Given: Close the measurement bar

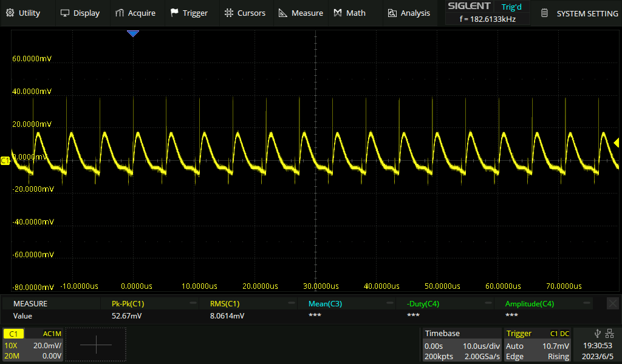Looking at the screenshot, I should click(x=612, y=303).
